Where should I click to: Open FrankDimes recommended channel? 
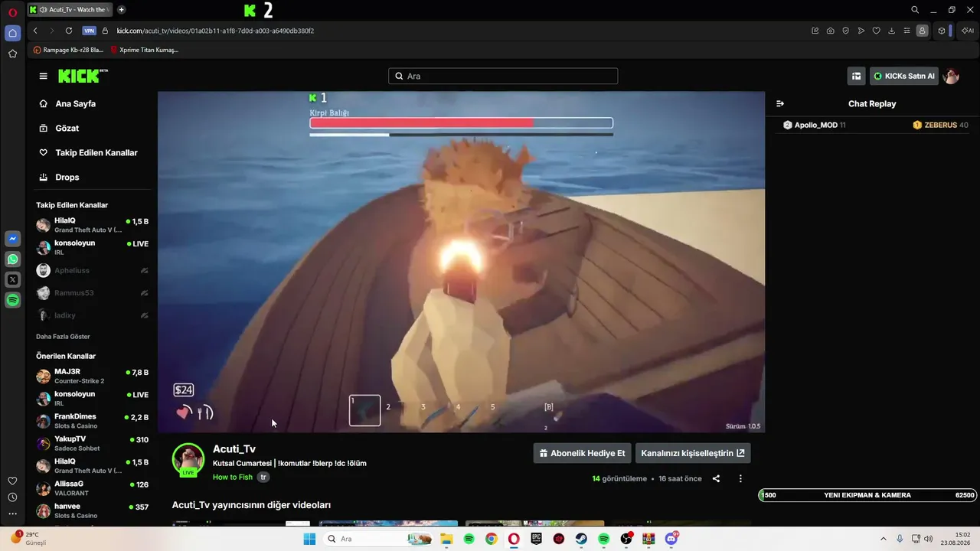point(93,421)
